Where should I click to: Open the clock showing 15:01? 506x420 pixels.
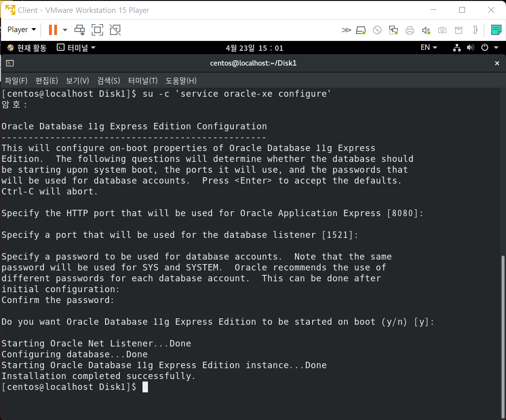click(x=254, y=48)
